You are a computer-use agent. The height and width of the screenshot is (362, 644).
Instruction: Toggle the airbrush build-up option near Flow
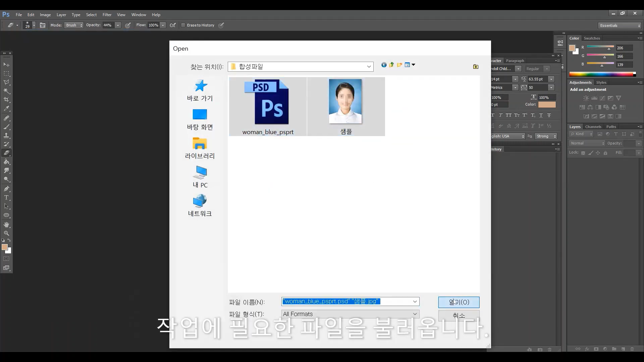173,25
